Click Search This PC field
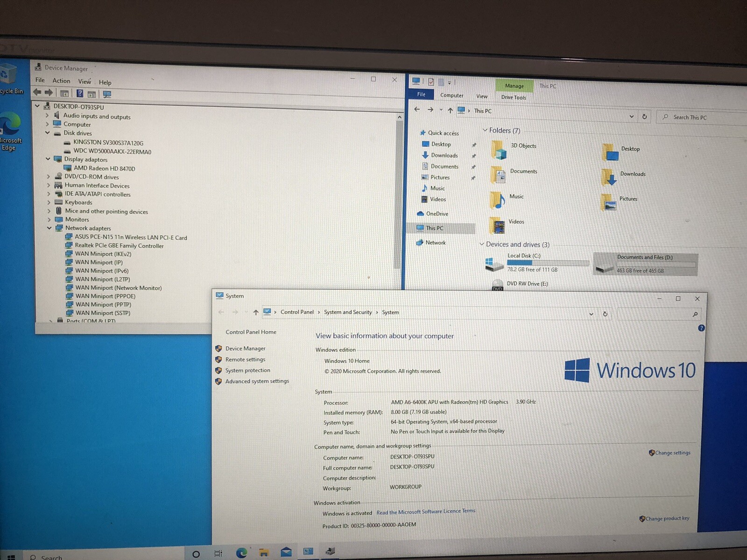747x560 pixels. tap(703, 118)
